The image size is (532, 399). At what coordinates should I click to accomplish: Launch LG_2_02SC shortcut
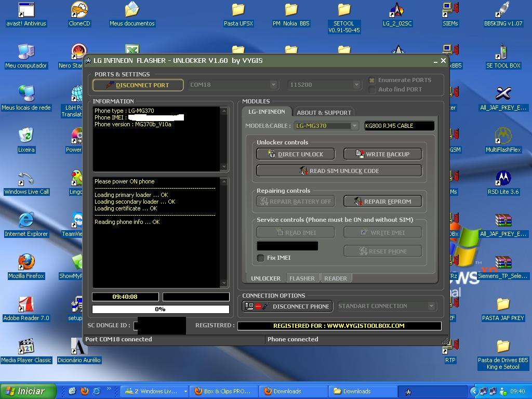[397, 14]
